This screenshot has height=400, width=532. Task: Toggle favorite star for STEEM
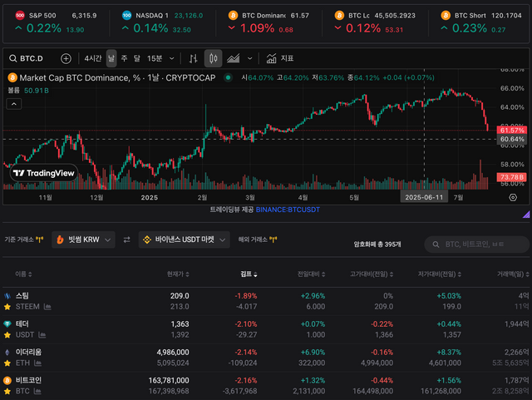coord(7,307)
